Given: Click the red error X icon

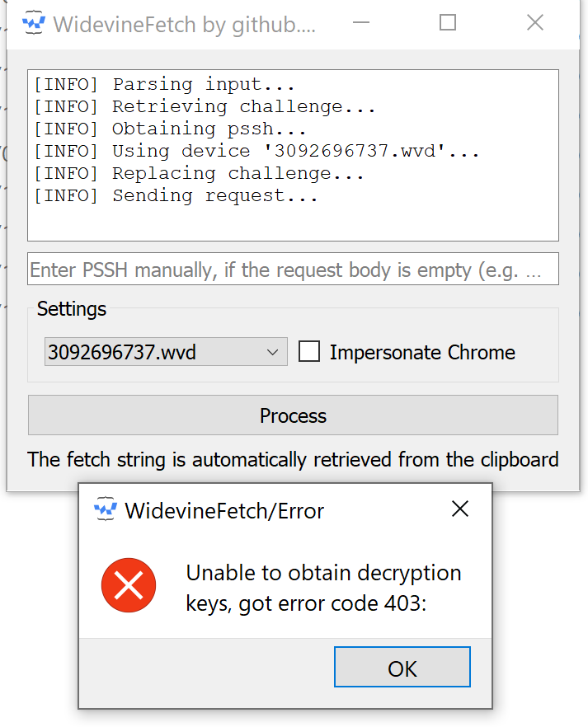Looking at the screenshot, I should point(129,585).
